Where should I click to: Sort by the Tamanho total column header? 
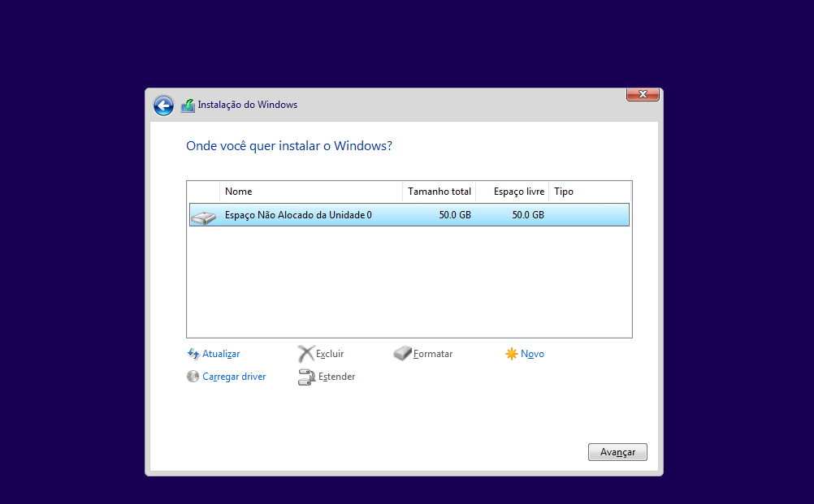[x=439, y=192]
